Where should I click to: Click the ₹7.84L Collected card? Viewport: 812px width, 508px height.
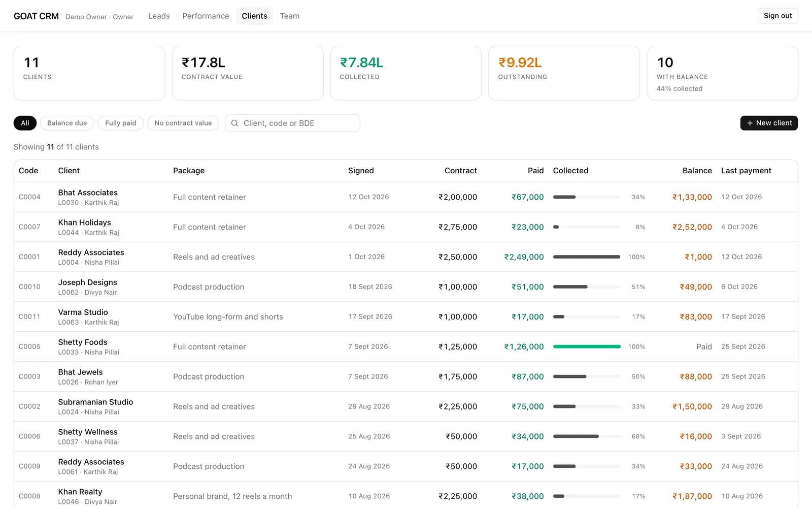405,73
